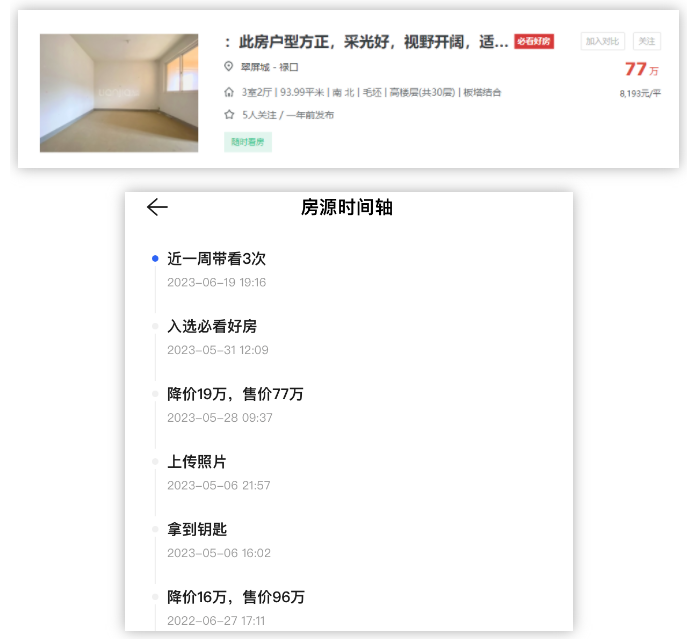
Task: Select the 拿到钥匙 timeline entry
Action: click(197, 529)
